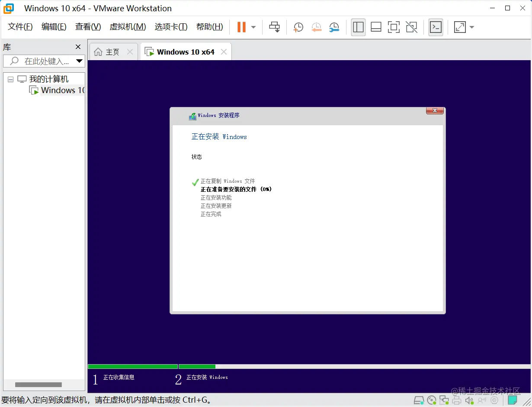Take a snapshot of this virtual machine
This screenshot has width=532, height=407.
[298, 27]
